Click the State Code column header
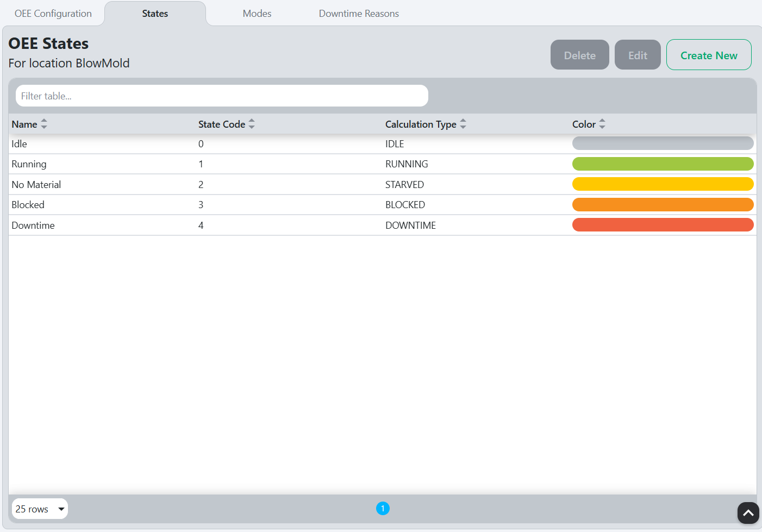 coord(222,124)
